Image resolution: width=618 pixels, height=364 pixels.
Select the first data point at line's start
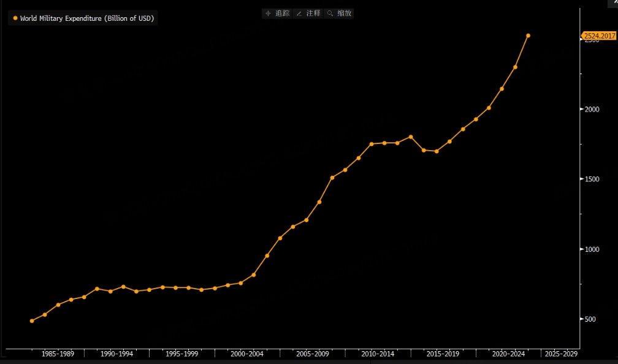[32, 320]
